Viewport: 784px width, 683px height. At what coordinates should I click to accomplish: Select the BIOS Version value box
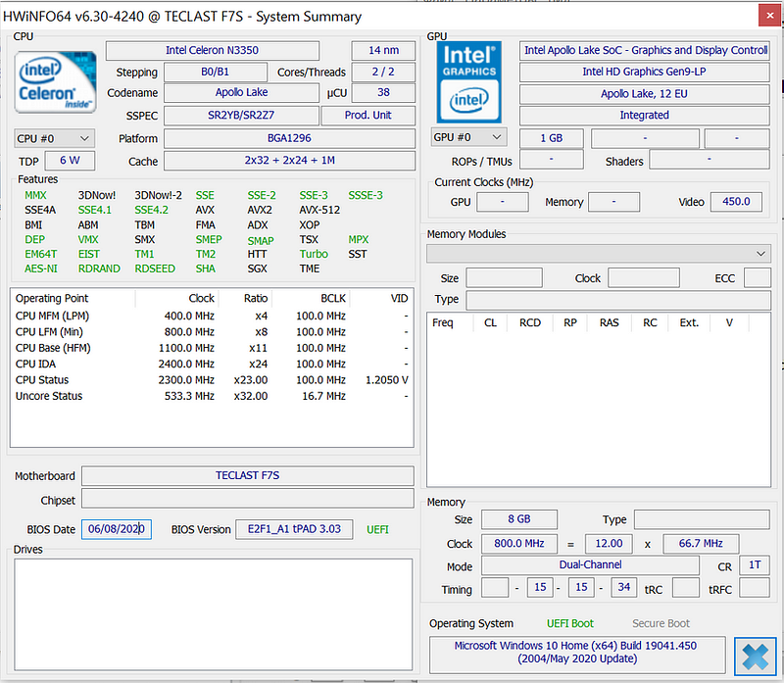(x=294, y=529)
